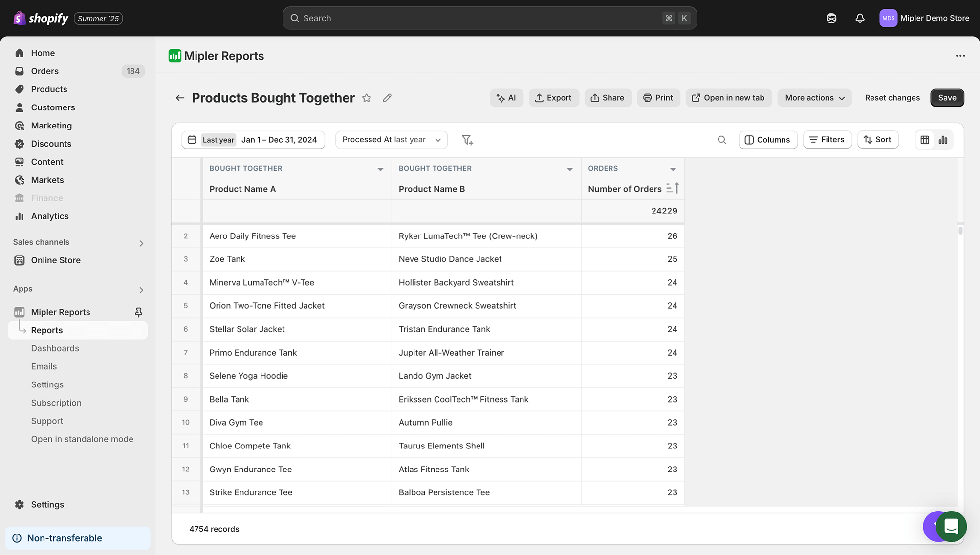980x555 pixels.
Task: Open notifications bell icon
Action: (860, 18)
